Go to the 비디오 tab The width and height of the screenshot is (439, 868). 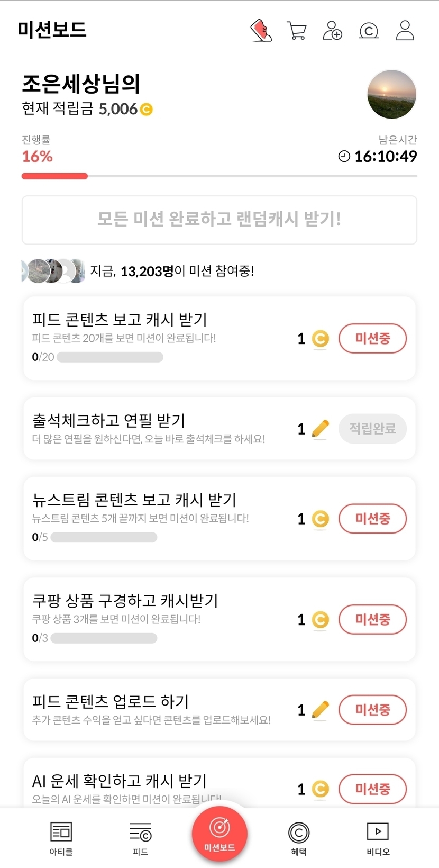(378, 838)
